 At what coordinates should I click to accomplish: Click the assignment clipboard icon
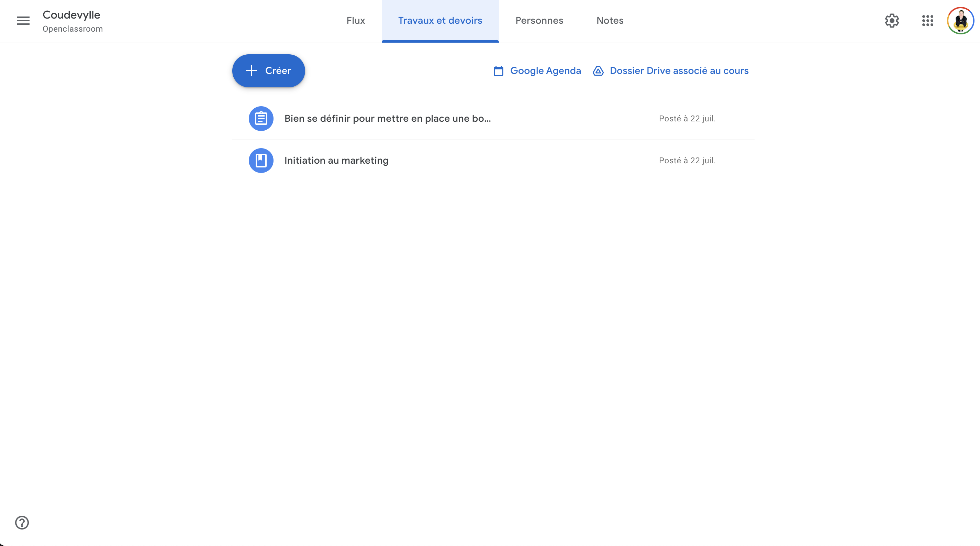tap(261, 118)
